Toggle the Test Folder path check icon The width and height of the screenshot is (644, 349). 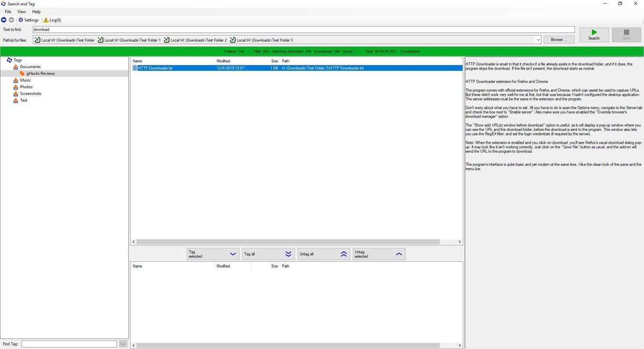37,40
